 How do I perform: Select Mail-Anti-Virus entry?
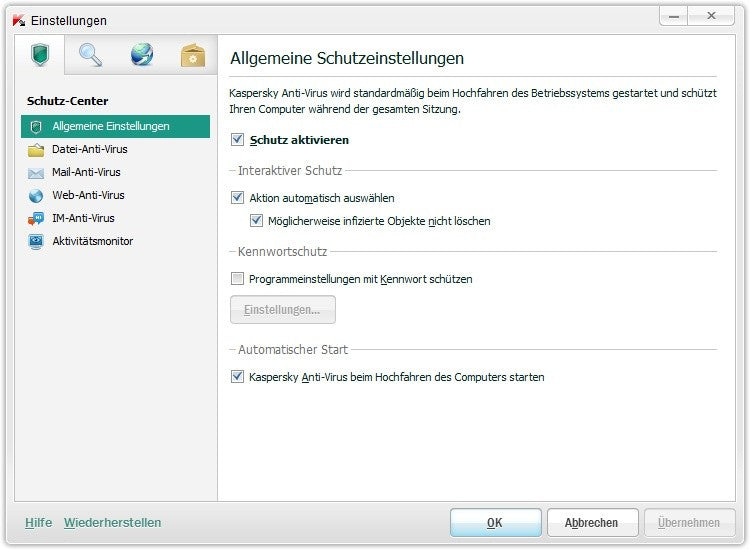86,172
